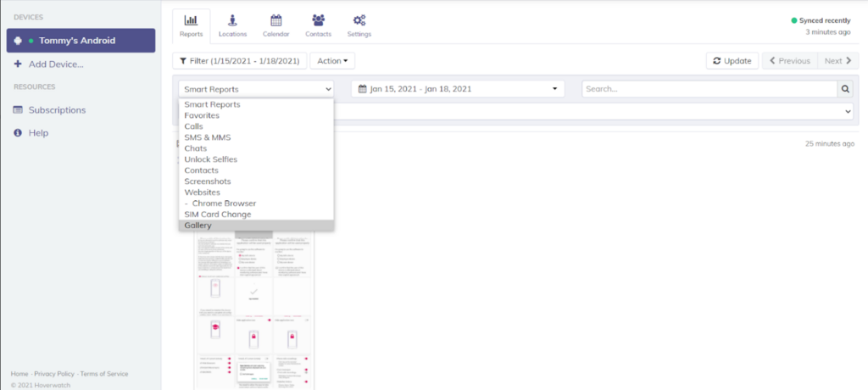
Task: Open the Jan 15 - Jan 18 date picker
Action: click(x=458, y=89)
